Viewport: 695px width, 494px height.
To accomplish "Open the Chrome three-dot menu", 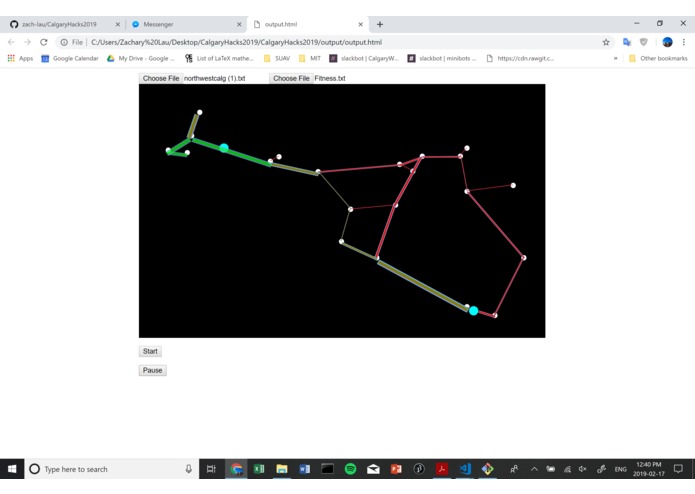I will (684, 42).
